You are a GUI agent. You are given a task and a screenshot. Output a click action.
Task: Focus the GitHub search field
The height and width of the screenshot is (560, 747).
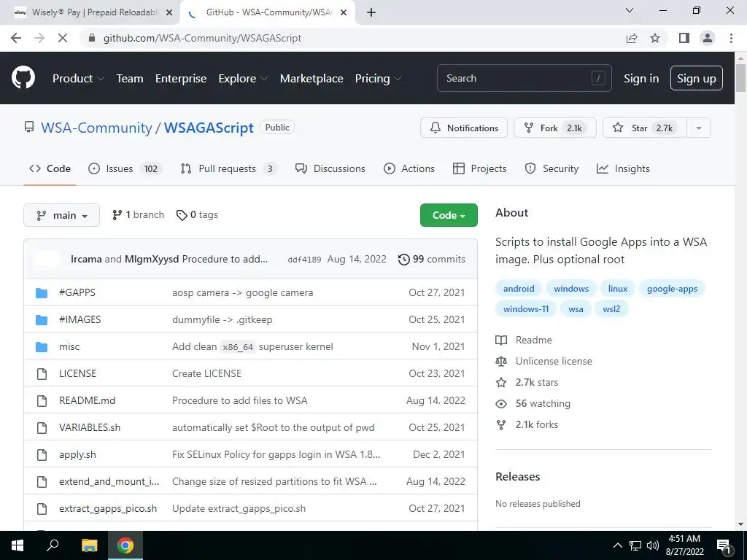coord(524,78)
